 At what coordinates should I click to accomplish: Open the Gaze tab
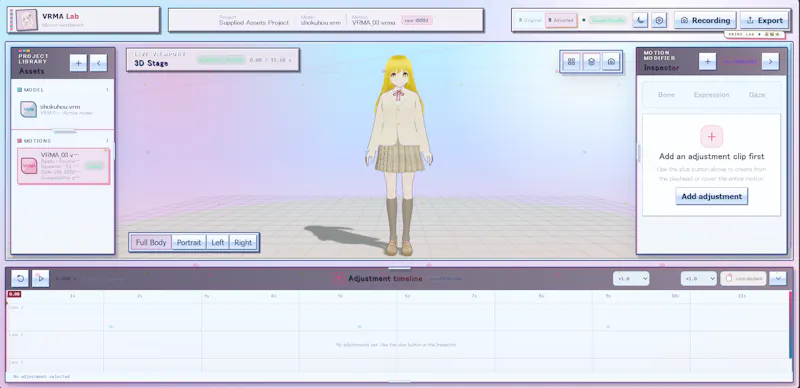(757, 95)
